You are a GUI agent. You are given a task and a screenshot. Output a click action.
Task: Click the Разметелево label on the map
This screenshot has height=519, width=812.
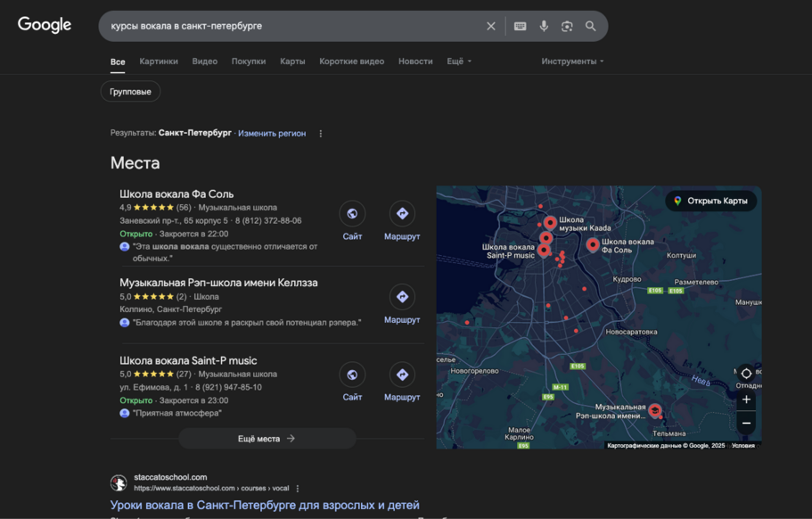696,283
